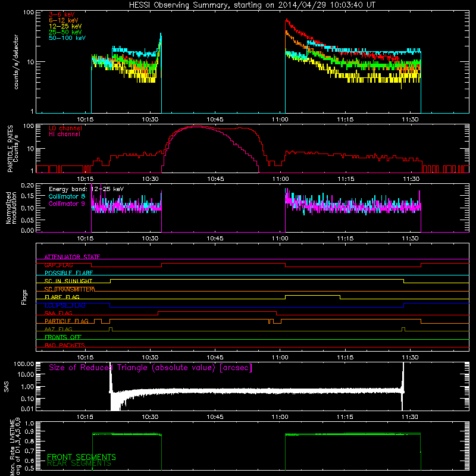Viewport: 476px width, 476px height.
Task: Click 11:15 tick label under flags panel
Action: pos(345,358)
